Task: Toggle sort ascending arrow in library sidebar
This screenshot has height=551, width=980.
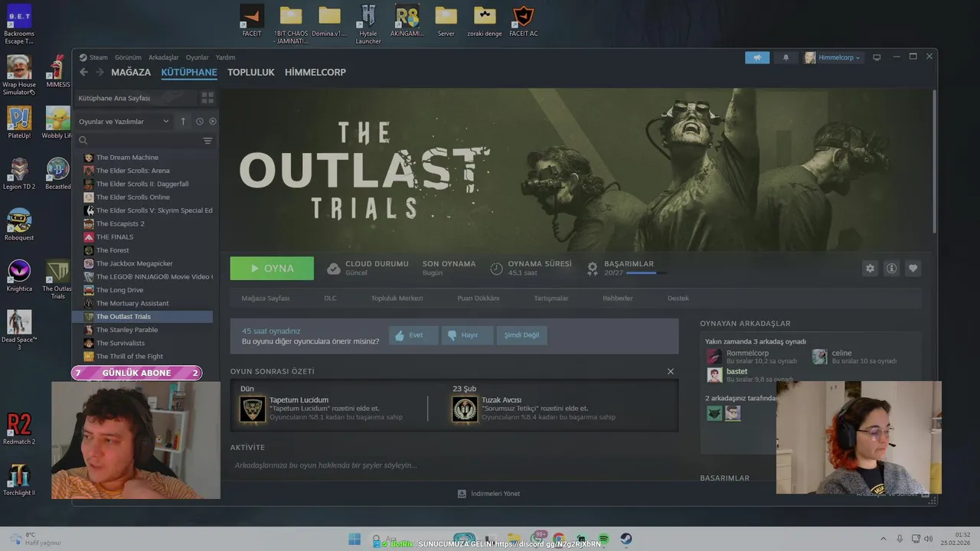Action: [183, 121]
